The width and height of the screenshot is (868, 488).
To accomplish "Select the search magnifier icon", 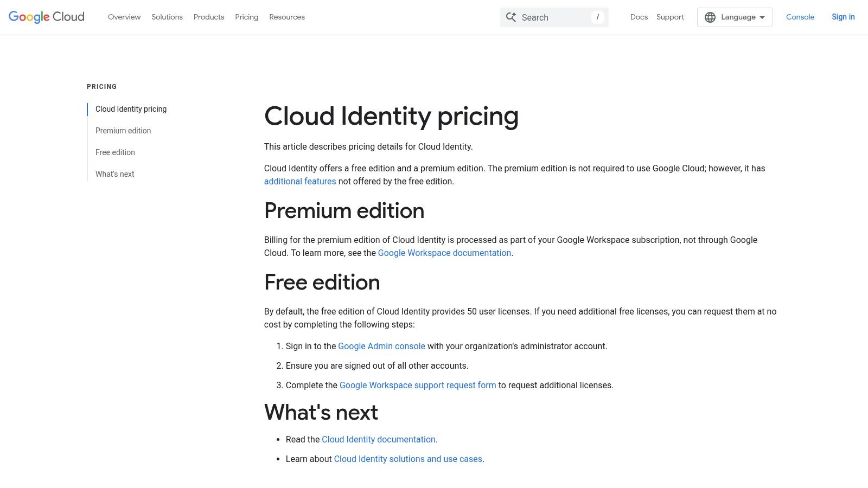I will (x=510, y=17).
